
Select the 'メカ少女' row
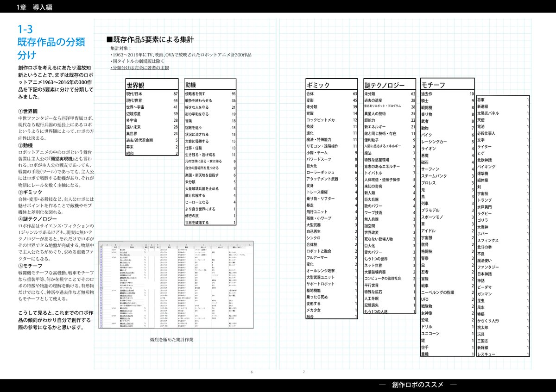(x=332, y=310)
